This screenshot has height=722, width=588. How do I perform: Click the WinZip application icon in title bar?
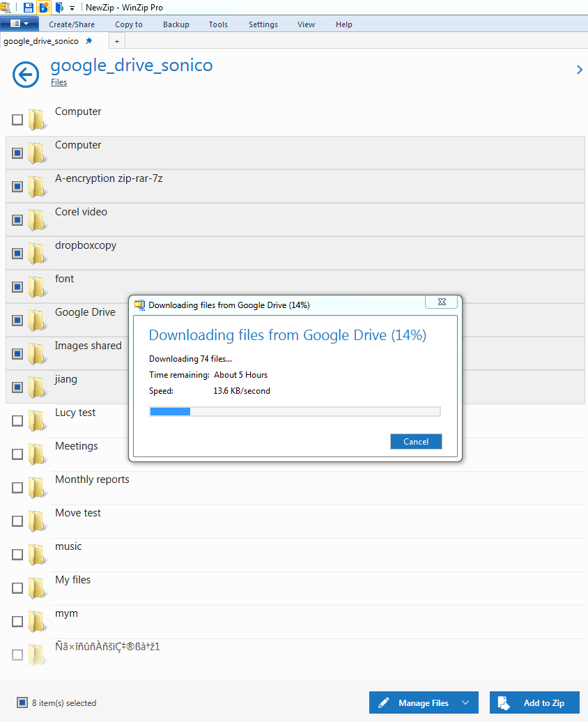click(5, 8)
